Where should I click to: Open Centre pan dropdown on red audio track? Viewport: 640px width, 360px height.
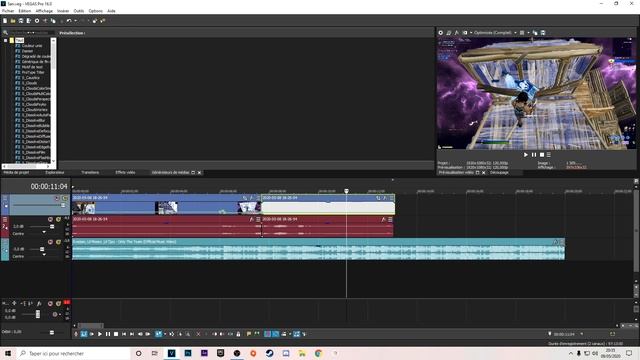(x=44, y=232)
